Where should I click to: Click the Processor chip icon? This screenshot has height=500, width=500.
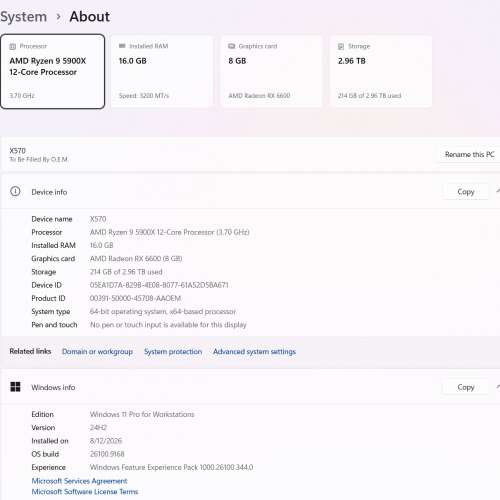coord(13,46)
